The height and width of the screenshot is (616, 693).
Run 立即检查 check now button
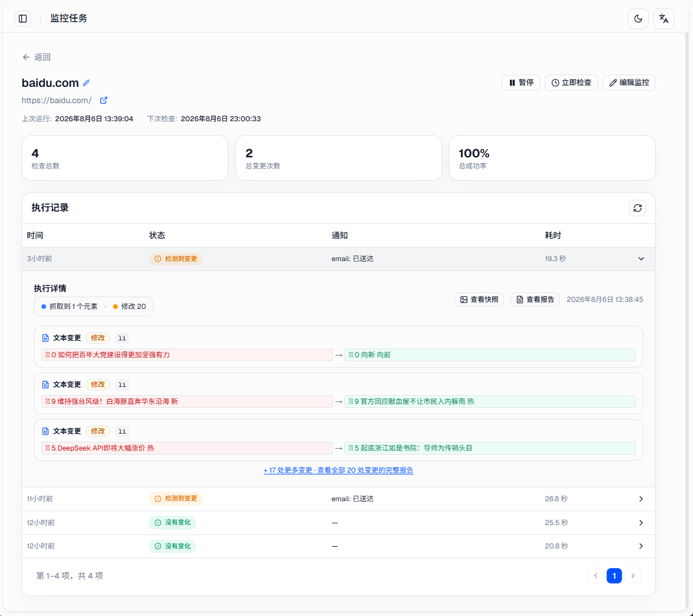coord(571,83)
